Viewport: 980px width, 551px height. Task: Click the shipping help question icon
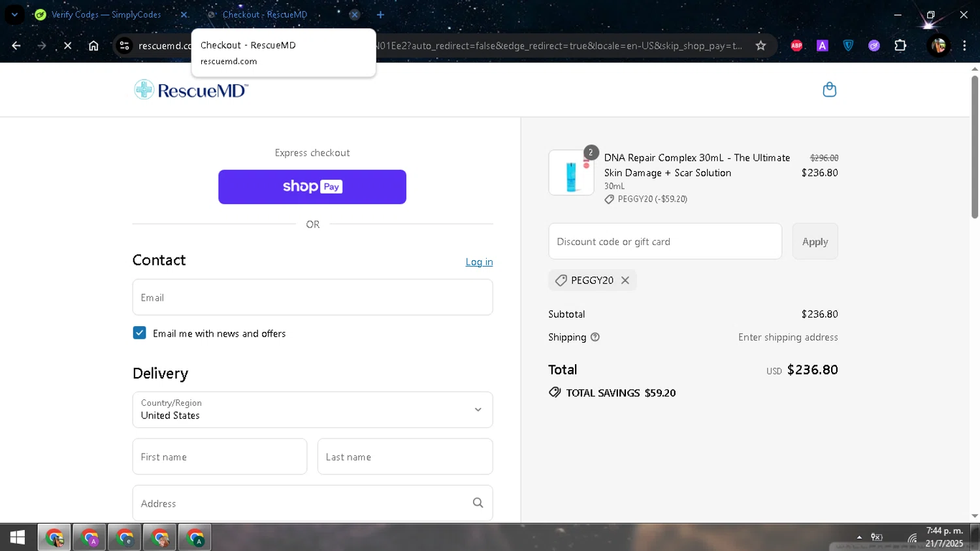[595, 337]
